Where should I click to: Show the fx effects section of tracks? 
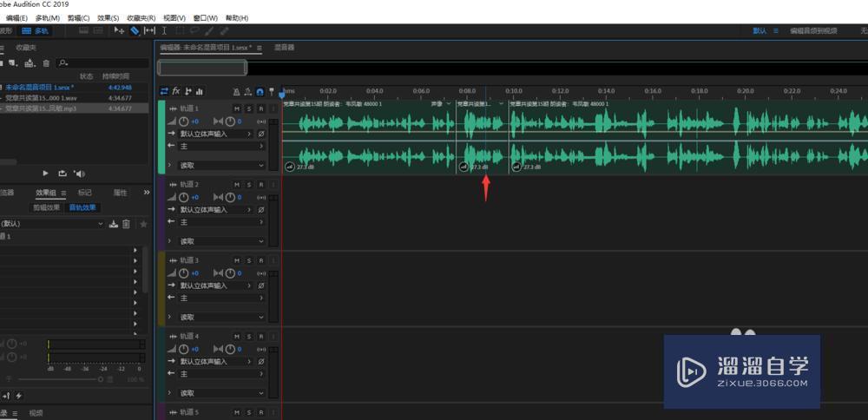pyautogui.click(x=176, y=91)
